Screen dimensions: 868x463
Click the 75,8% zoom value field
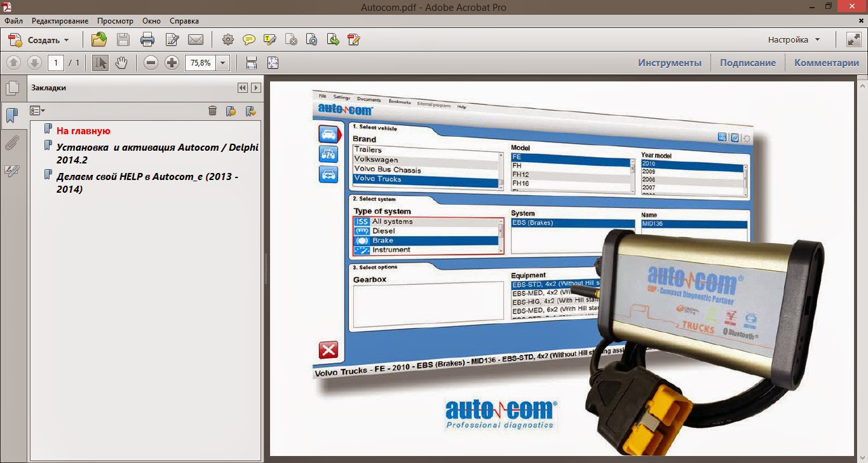(201, 63)
